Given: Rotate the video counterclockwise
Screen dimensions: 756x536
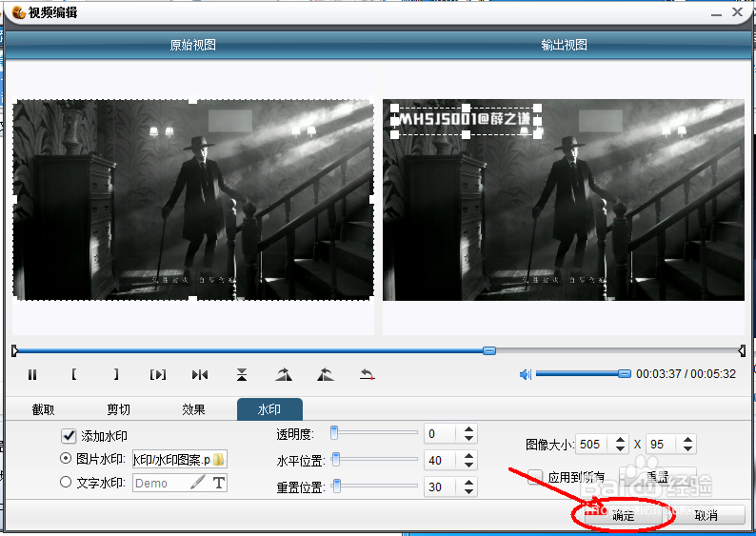Looking at the screenshot, I should click(326, 374).
